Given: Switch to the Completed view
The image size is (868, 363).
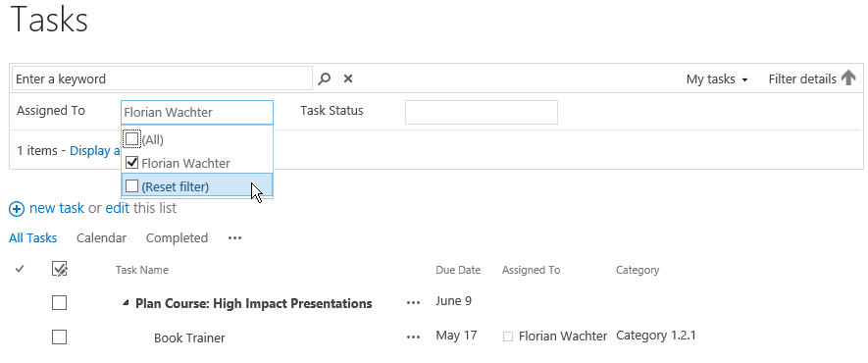Looking at the screenshot, I should pos(177,238).
